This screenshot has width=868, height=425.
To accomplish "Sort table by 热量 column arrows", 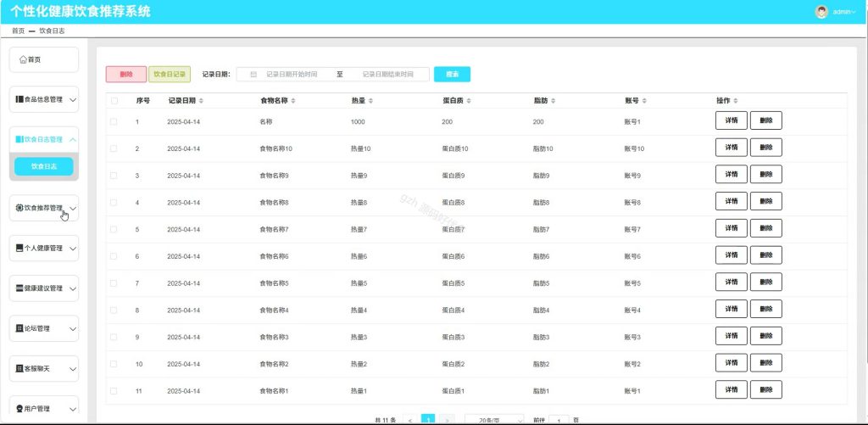I will point(371,101).
